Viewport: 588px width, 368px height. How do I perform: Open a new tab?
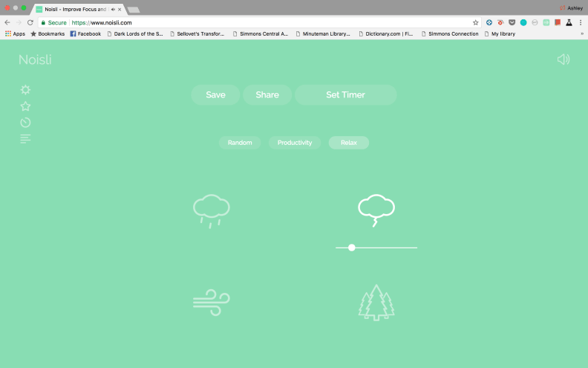pos(134,10)
